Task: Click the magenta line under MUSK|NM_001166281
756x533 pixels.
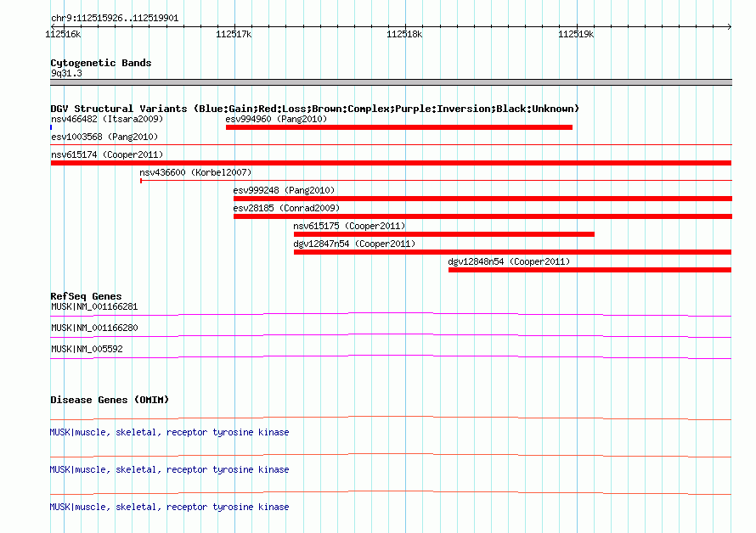Action: click(x=391, y=315)
